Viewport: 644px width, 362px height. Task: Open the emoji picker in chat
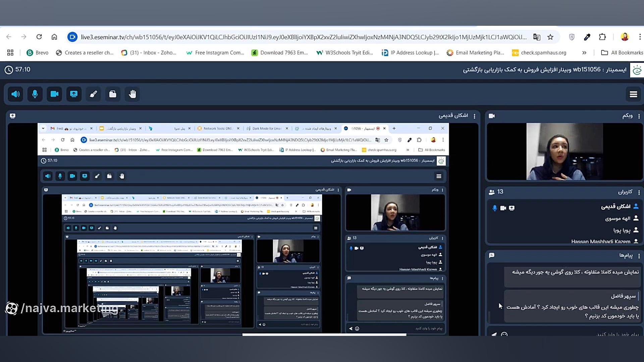(x=504, y=334)
